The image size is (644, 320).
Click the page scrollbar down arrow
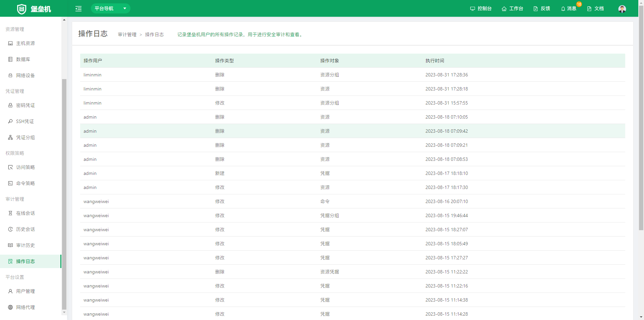[641, 317]
